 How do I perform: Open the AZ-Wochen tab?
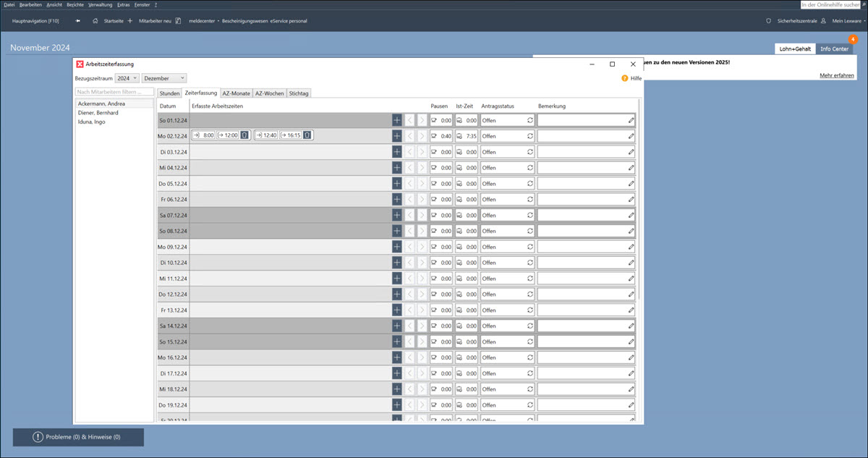tap(270, 93)
